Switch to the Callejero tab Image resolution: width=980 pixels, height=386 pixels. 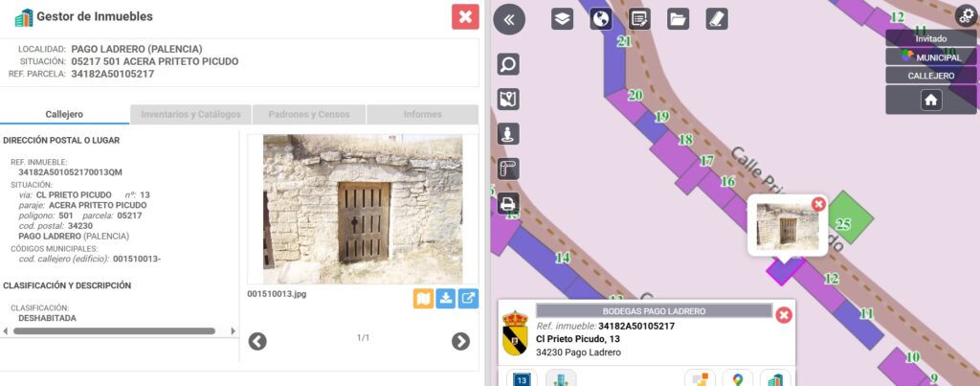64,114
